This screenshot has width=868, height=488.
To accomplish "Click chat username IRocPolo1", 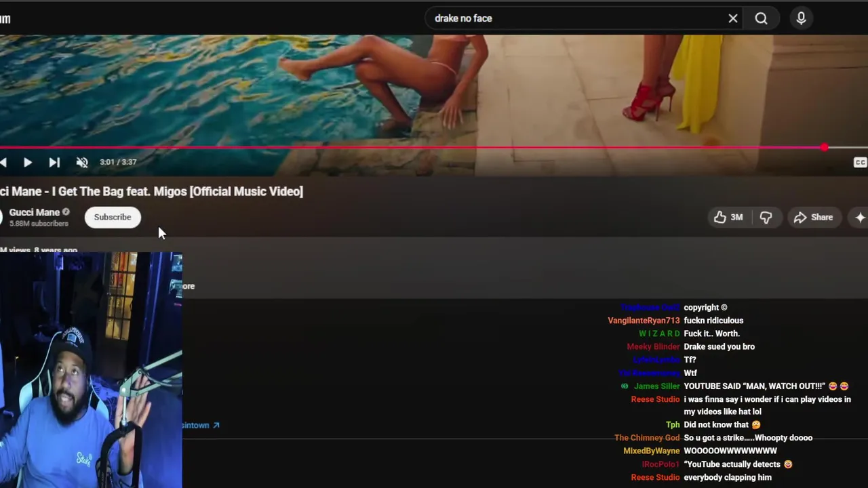I will [x=660, y=464].
